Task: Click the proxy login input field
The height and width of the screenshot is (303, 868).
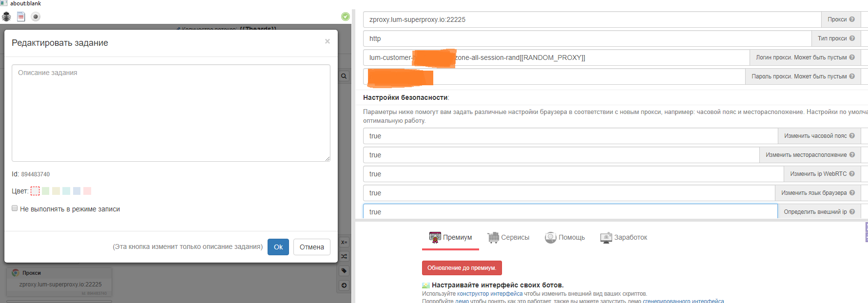Action: (x=557, y=57)
